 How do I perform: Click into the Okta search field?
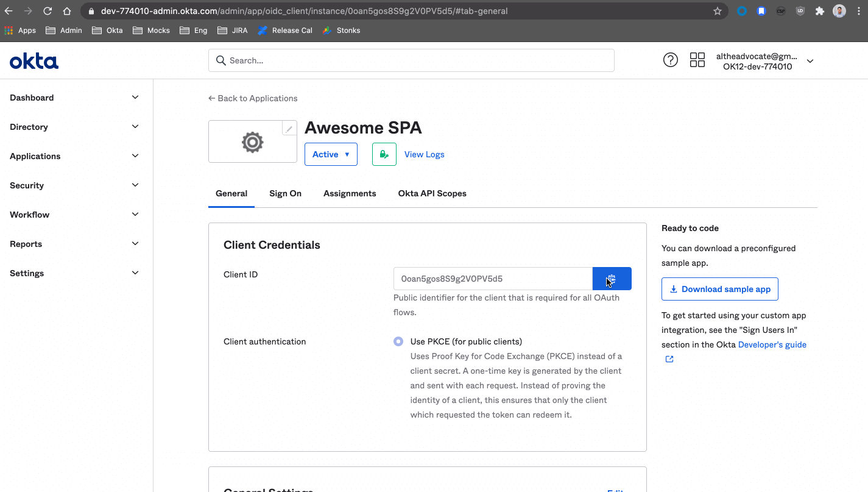coord(411,60)
